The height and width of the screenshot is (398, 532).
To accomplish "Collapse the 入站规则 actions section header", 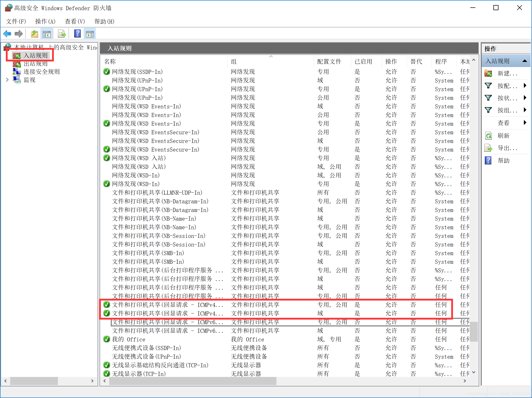I will (x=524, y=61).
